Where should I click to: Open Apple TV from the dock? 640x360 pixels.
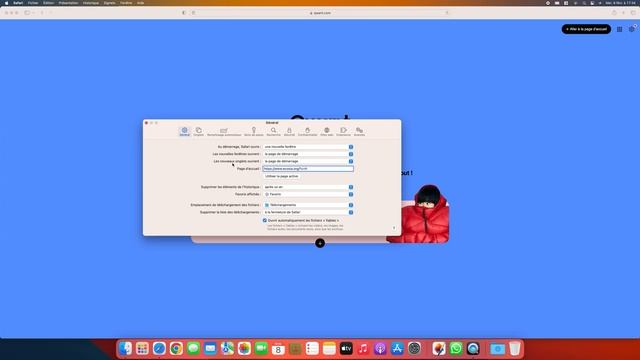[346, 349]
